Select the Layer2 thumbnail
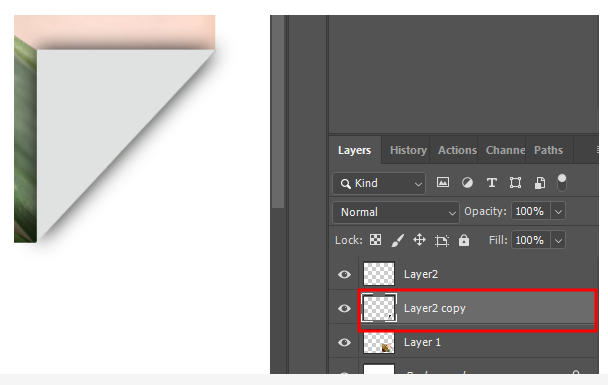 point(379,274)
